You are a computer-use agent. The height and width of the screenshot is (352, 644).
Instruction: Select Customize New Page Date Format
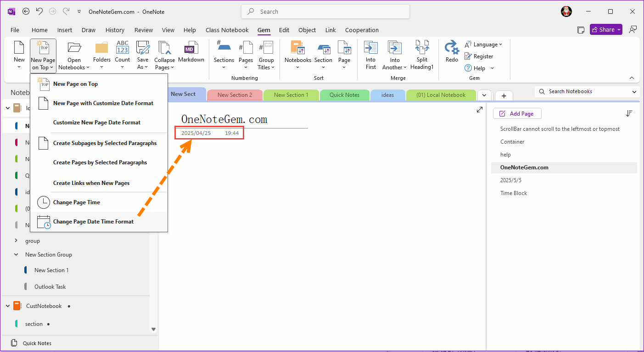point(96,123)
